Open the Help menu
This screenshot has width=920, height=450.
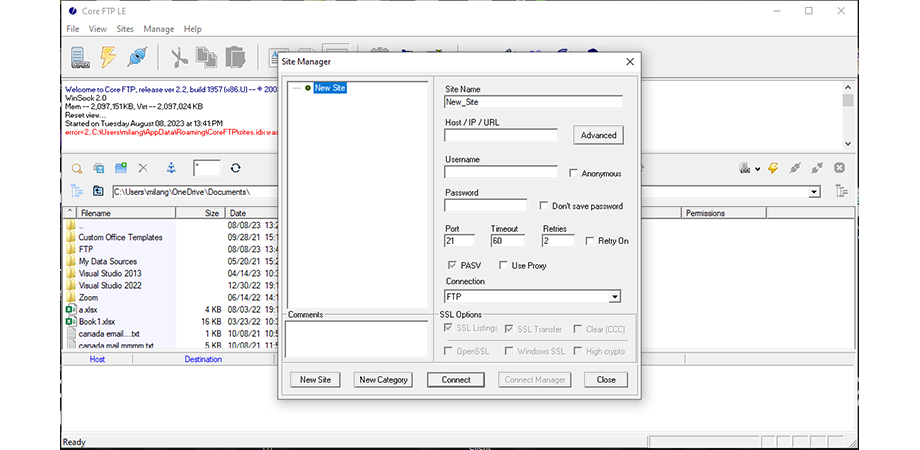(x=192, y=29)
